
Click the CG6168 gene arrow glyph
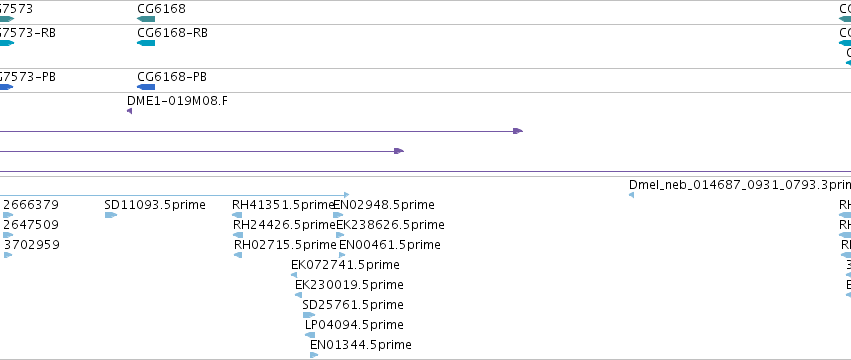pos(146,19)
